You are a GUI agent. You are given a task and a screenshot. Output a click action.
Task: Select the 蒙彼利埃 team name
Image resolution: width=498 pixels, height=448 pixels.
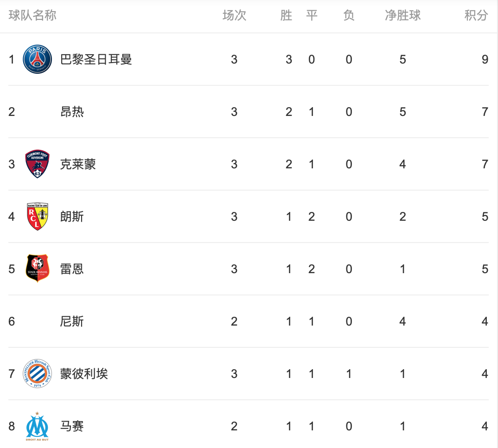pos(84,374)
